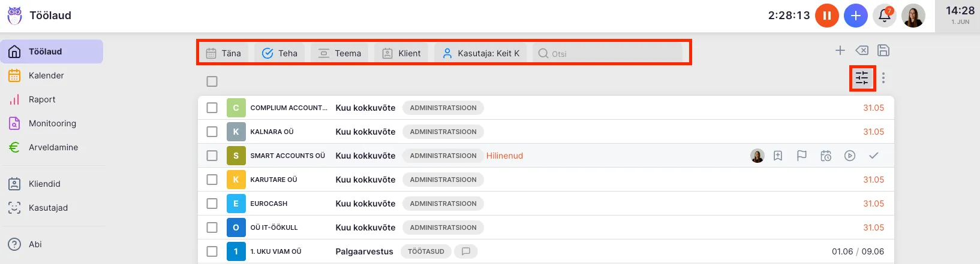Open the three-dot more options menu

click(x=883, y=78)
